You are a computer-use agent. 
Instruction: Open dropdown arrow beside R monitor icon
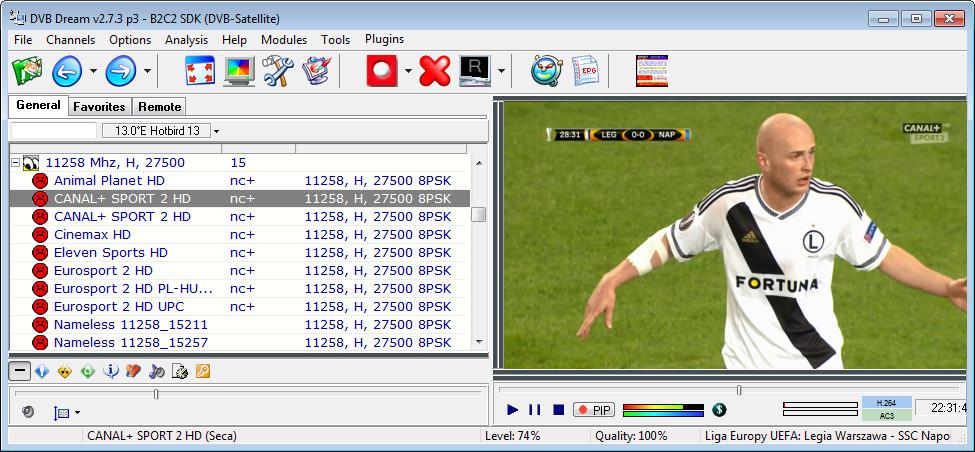[x=501, y=71]
